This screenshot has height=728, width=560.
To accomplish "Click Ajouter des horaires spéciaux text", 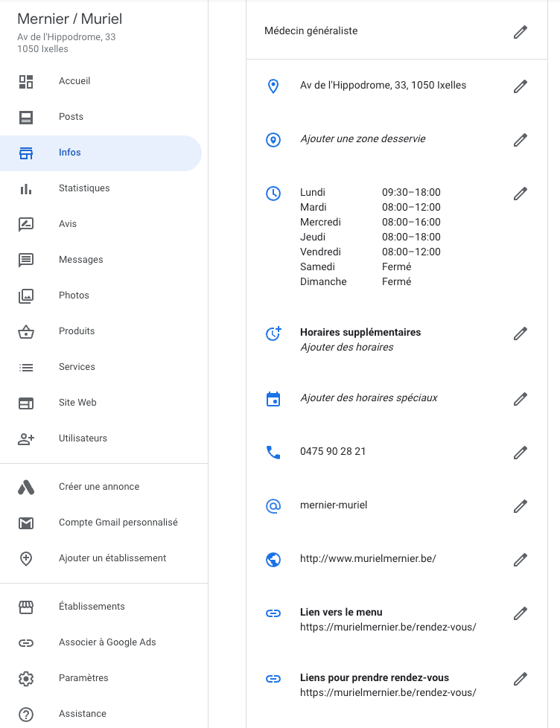I will click(369, 398).
